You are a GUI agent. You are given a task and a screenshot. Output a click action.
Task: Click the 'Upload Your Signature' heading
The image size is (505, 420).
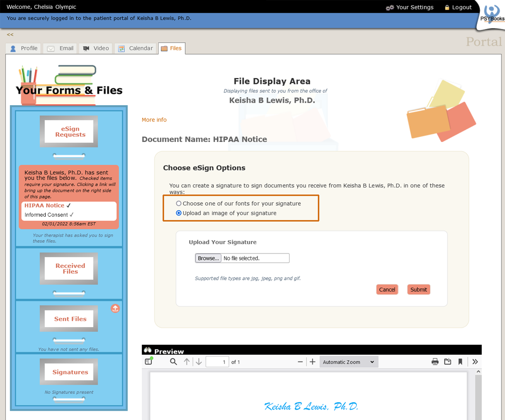tap(223, 242)
